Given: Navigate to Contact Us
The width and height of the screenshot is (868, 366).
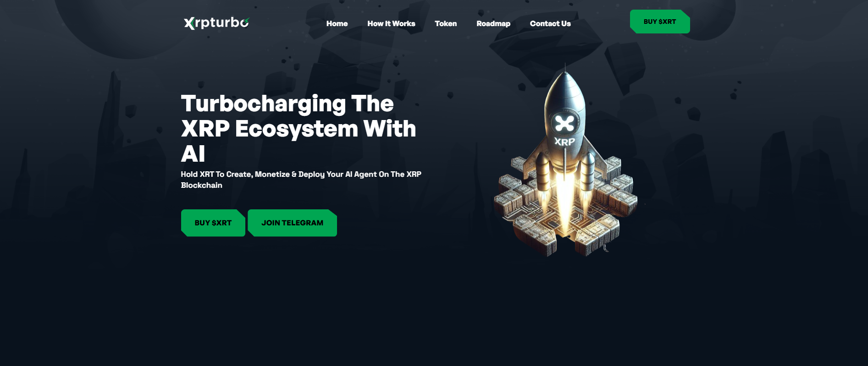Looking at the screenshot, I should (550, 23).
